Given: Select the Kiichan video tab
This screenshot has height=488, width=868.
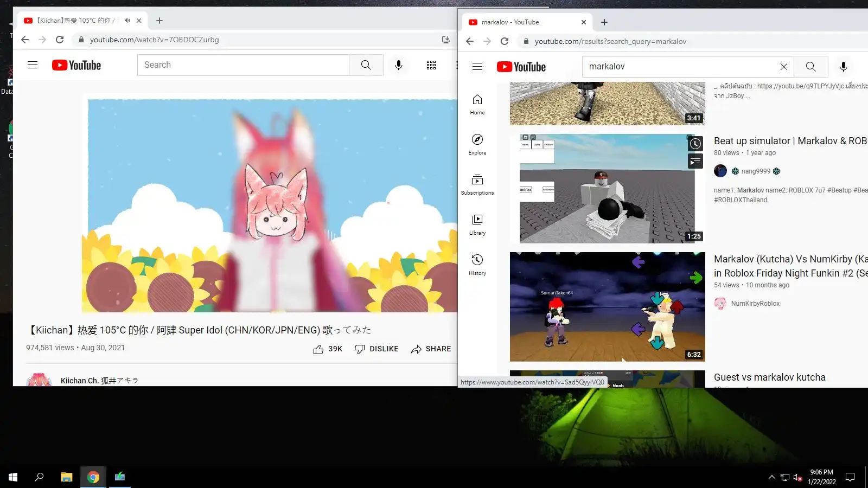Looking at the screenshot, I should click(x=82, y=21).
